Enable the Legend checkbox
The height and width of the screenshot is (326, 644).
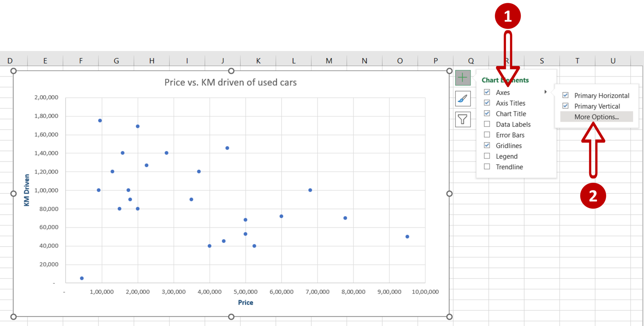[x=487, y=156]
